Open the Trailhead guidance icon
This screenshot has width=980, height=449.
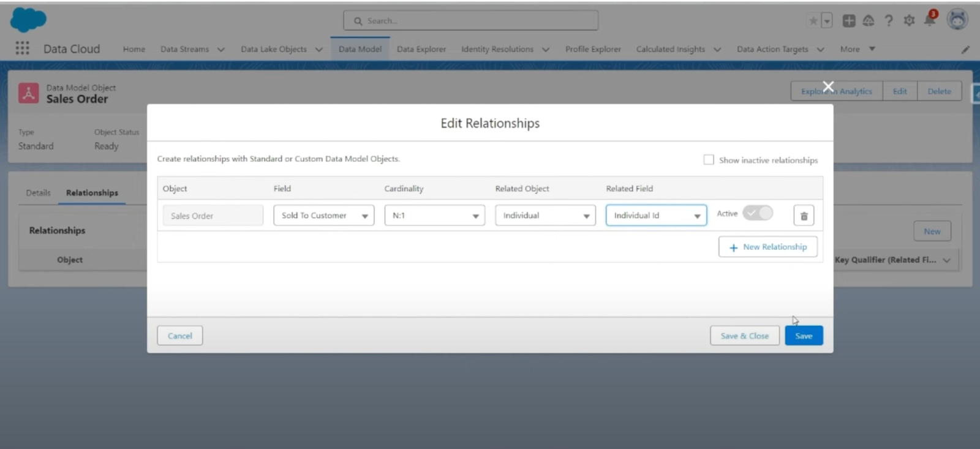click(869, 21)
